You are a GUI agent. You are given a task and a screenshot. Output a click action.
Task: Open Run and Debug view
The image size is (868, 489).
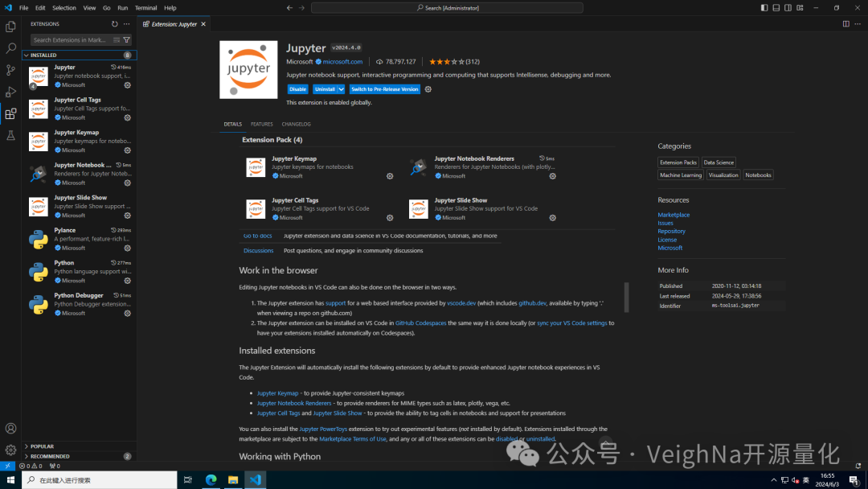coord(10,92)
